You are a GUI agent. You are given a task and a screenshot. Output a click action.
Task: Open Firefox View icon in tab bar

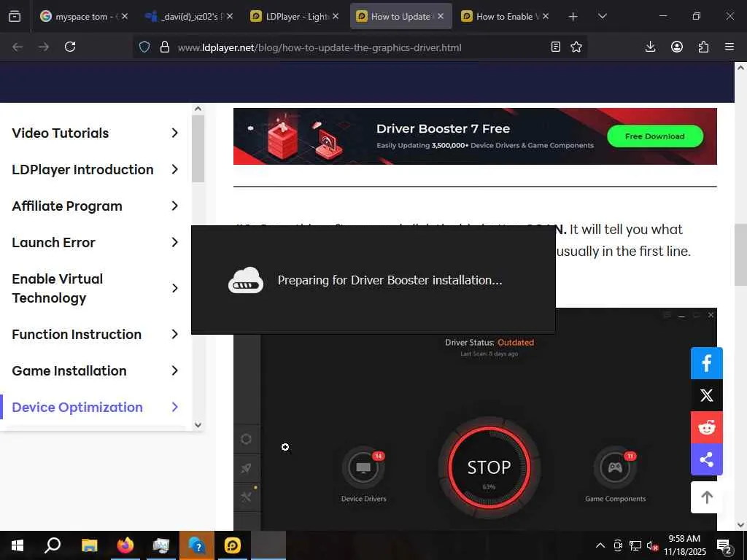pyautogui.click(x=15, y=16)
